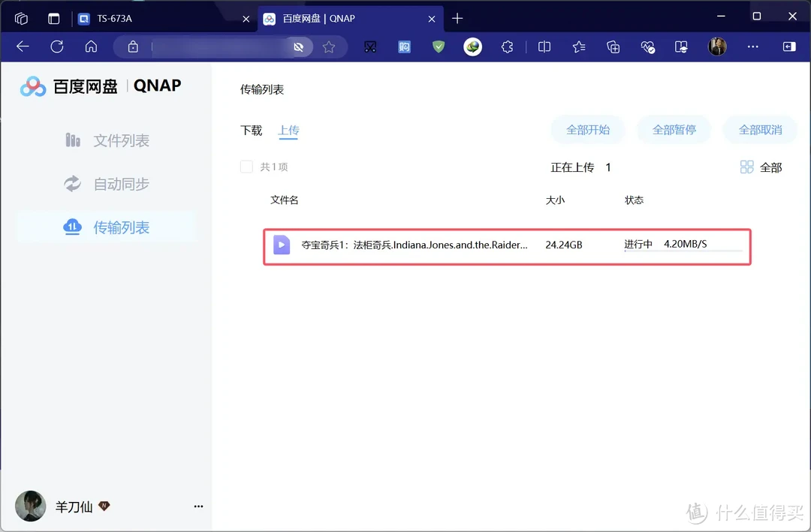Switch to the 下载 tab

pos(251,130)
